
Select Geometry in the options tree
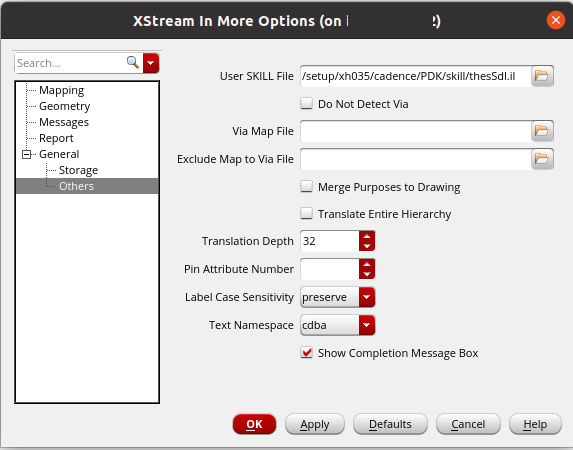click(x=64, y=106)
